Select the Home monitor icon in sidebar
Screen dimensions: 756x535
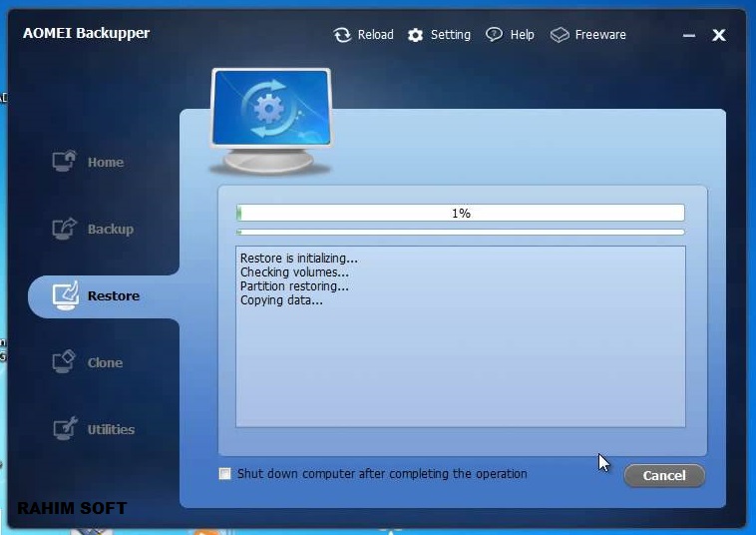tap(64, 161)
